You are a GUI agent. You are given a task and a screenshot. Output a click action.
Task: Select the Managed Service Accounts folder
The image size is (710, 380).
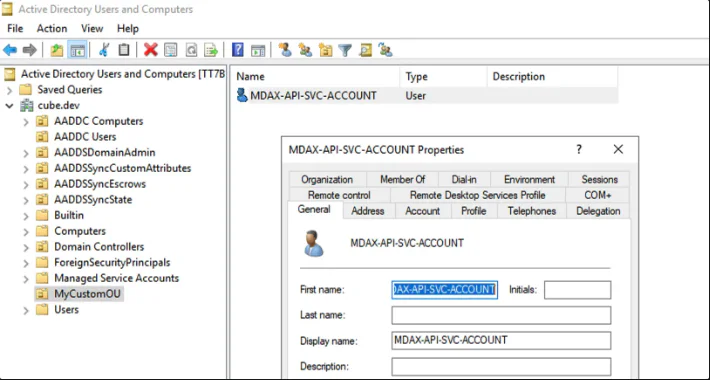click(116, 278)
